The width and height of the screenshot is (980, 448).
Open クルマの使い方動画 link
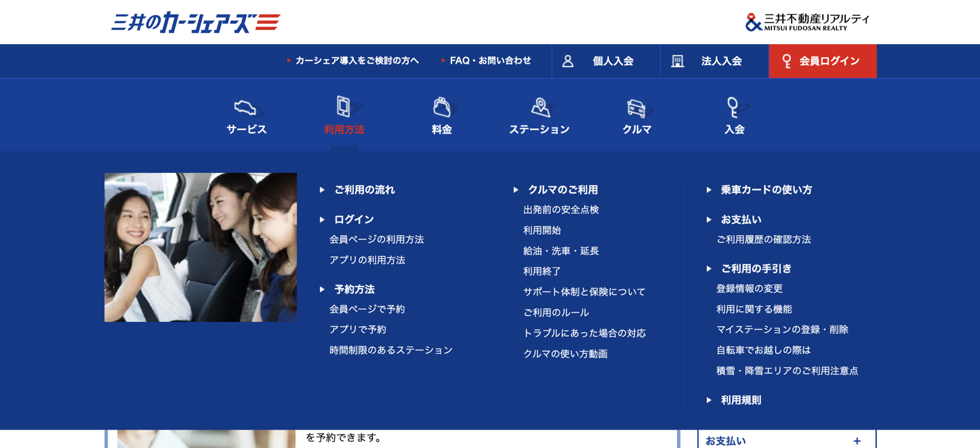click(565, 354)
